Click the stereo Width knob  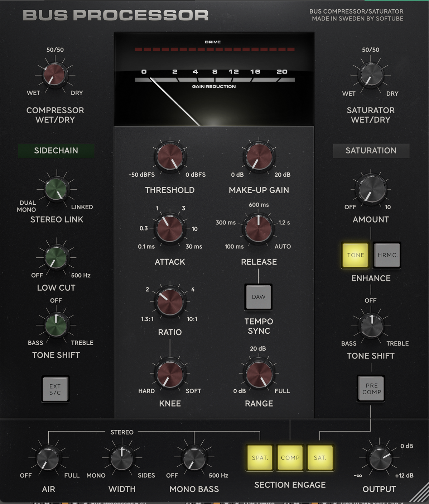[122, 458]
